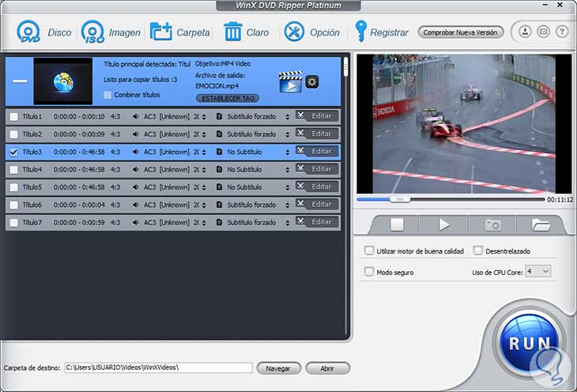Image resolution: width=577 pixels, height=392 pixels.
Task: Click the audio speaker icon in Título3 row
Action: [136, 152]
